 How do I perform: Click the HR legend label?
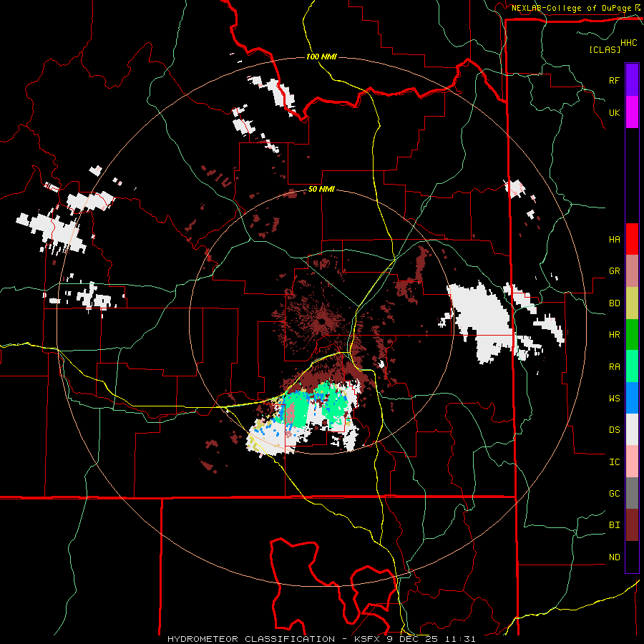click(614, 335)
